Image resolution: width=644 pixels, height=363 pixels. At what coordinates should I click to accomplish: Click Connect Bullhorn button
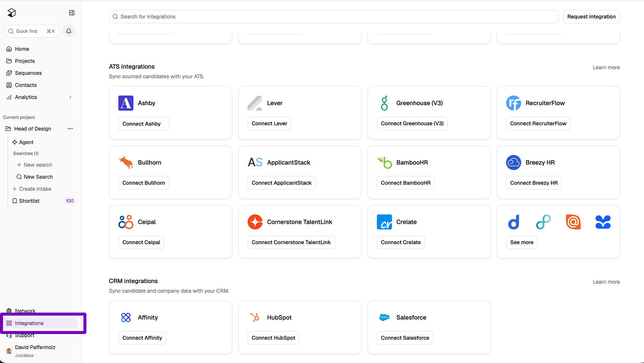click(x=144, y=183)
